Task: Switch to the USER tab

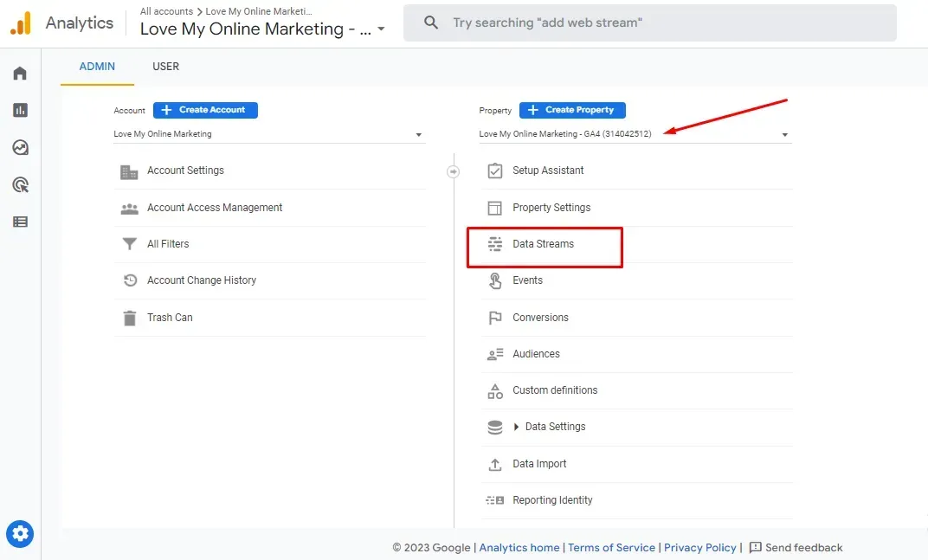Action: 165,67
